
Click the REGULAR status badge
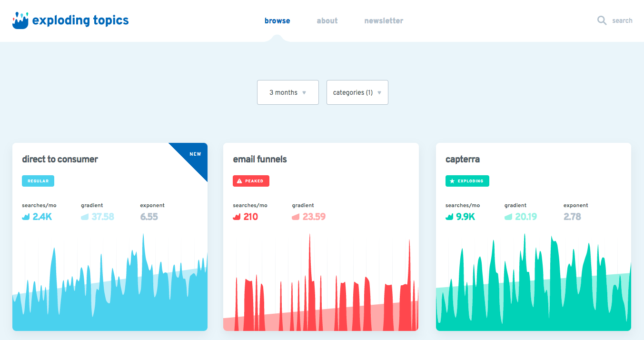38,181
